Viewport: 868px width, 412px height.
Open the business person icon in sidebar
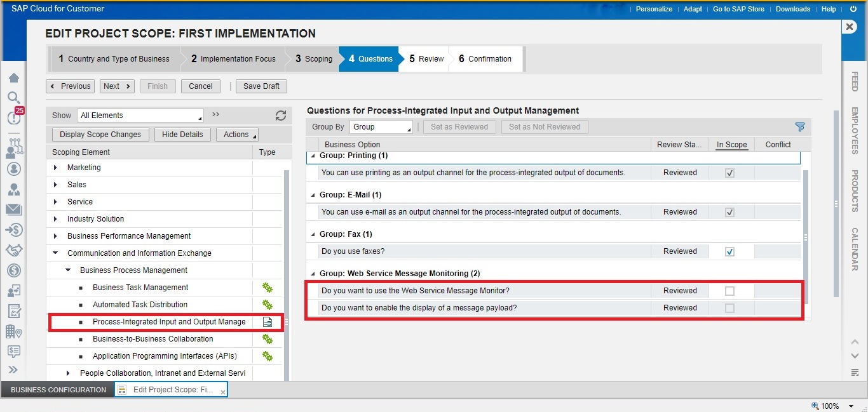click(x=13, y=189)
